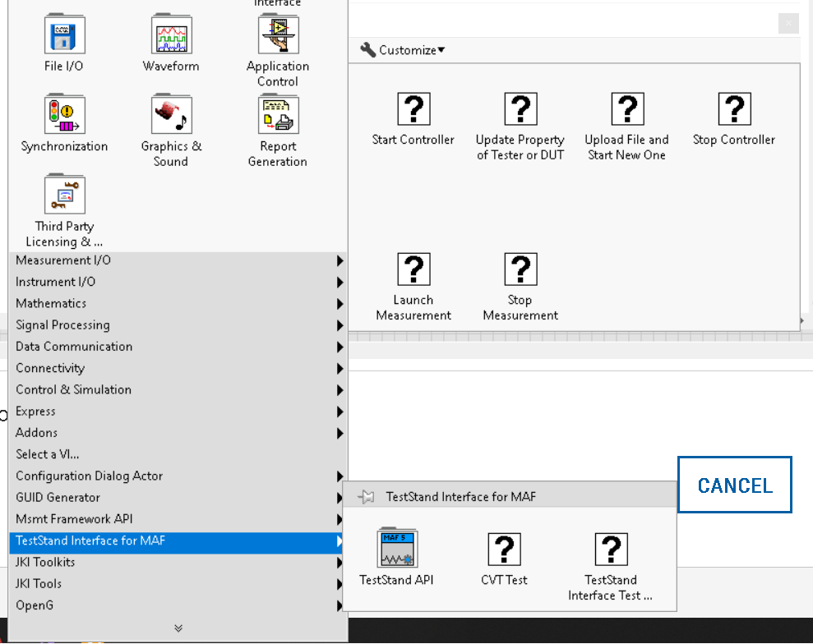Pin the TestStand Interface for MAF palette
Screen dimensions: 813x644
366,497
